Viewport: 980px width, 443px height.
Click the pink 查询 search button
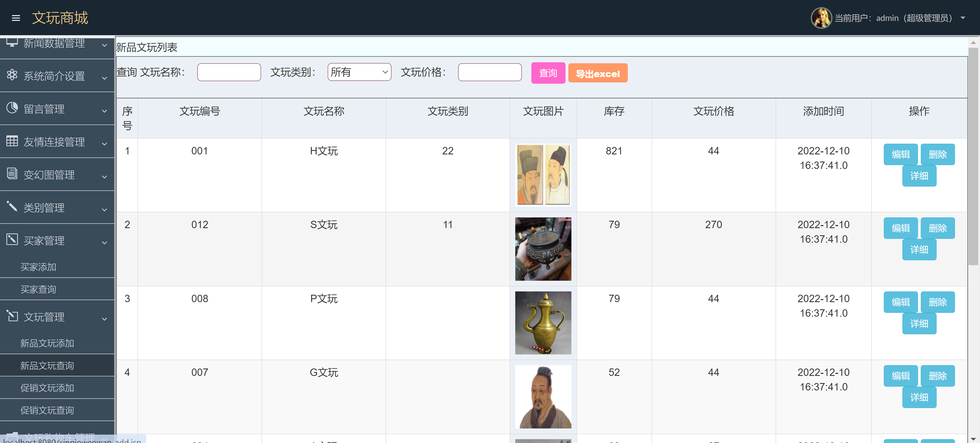point(548,73)
